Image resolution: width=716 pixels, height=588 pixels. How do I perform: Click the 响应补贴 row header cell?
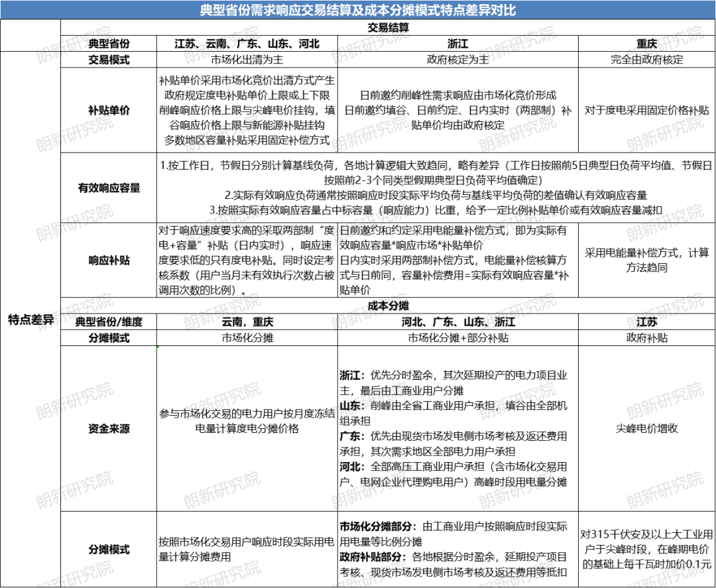(x=109, y=261)
